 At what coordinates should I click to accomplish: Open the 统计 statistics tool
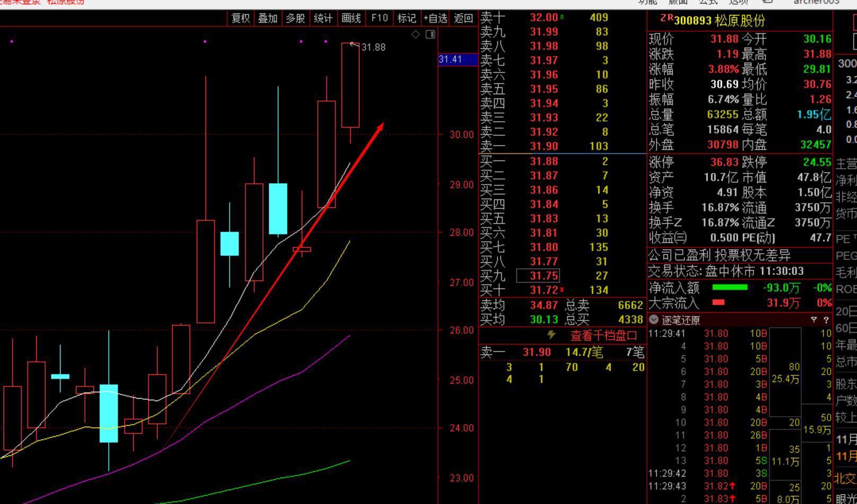[x=323, y=18]
